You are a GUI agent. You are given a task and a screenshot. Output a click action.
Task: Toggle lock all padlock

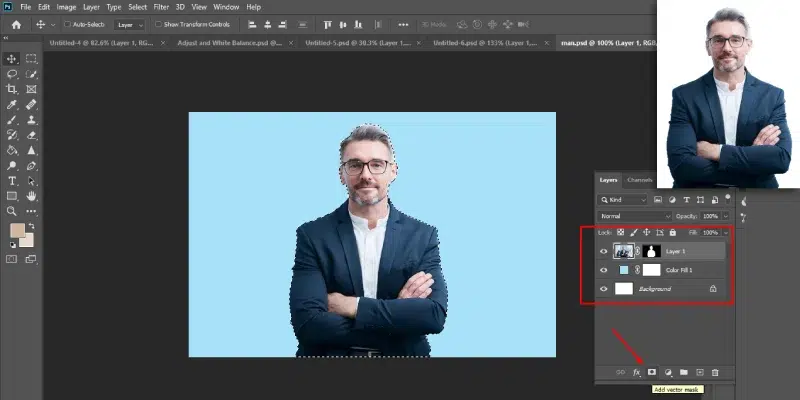673,232
